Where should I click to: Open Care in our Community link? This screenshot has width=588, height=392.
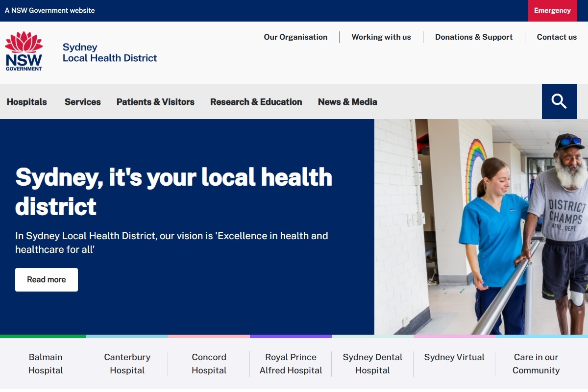pos(536,364)
